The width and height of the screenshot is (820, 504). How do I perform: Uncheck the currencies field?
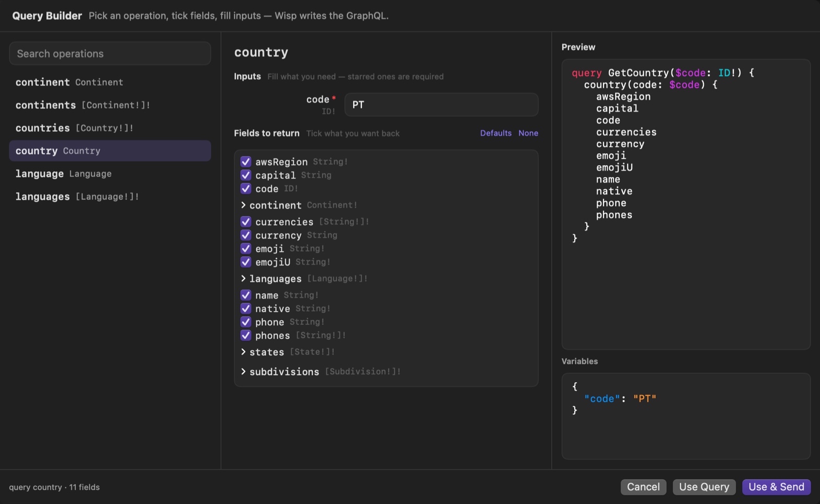[246, 222]
